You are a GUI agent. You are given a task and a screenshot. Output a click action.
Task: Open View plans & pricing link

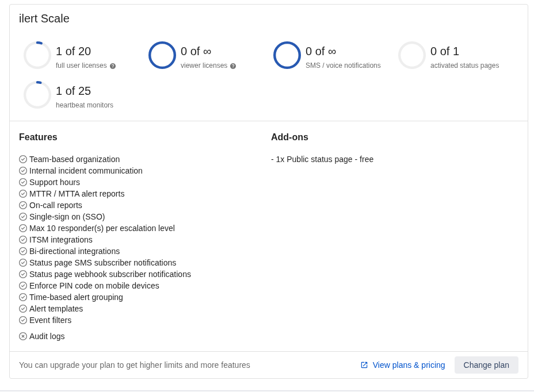pyautogui.click(x=409, y=365)
